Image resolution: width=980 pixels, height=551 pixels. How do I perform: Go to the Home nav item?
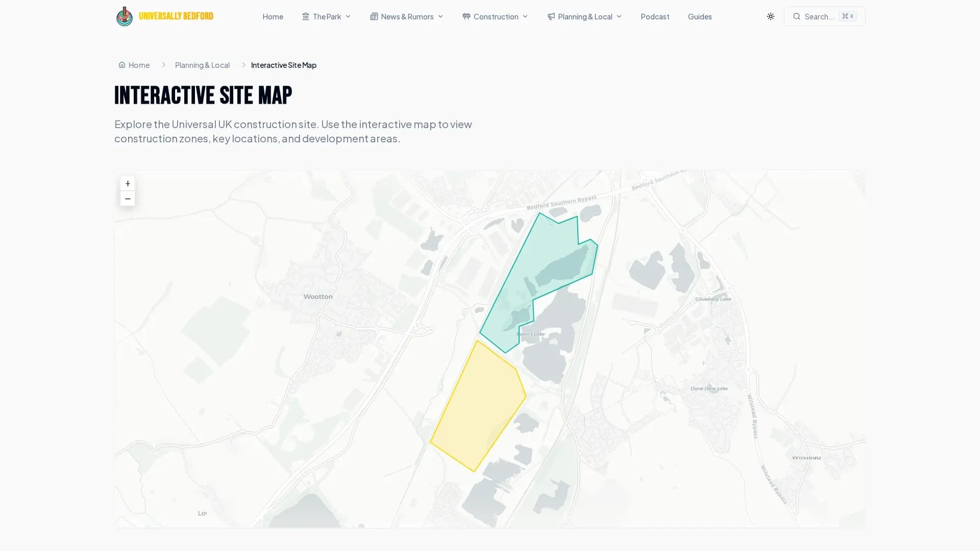tap(273, 16)
